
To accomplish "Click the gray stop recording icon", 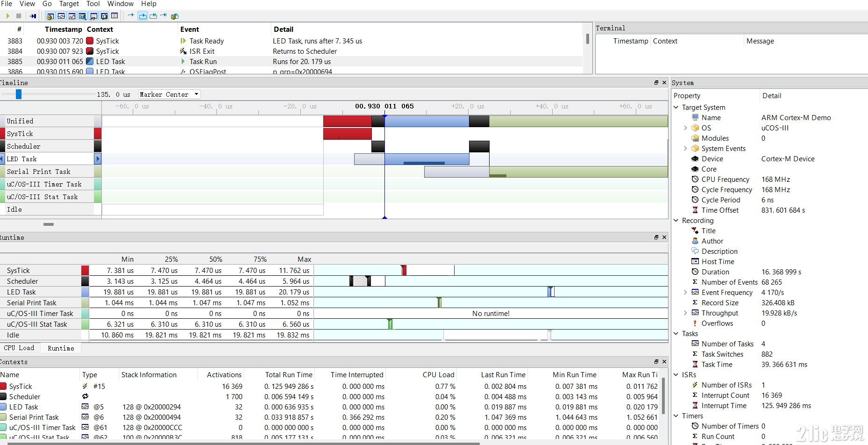I will point(19,16).
